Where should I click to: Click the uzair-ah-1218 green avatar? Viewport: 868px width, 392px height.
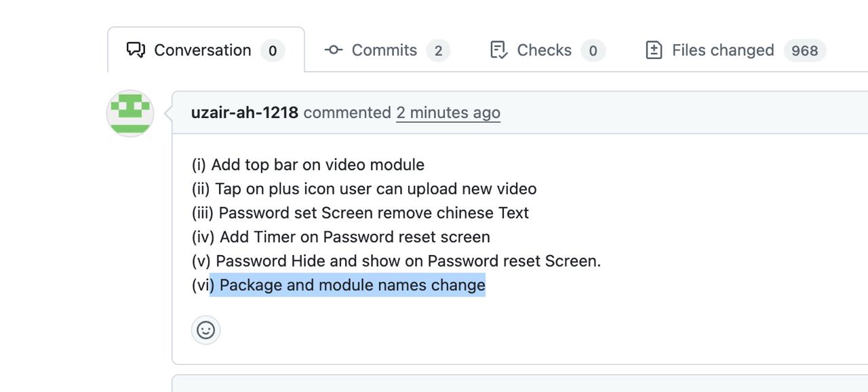pos(130,113)
